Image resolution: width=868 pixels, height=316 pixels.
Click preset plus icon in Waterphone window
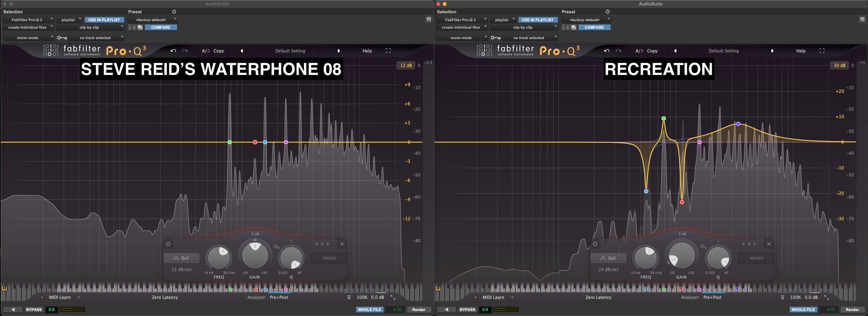tap(134, 27)
